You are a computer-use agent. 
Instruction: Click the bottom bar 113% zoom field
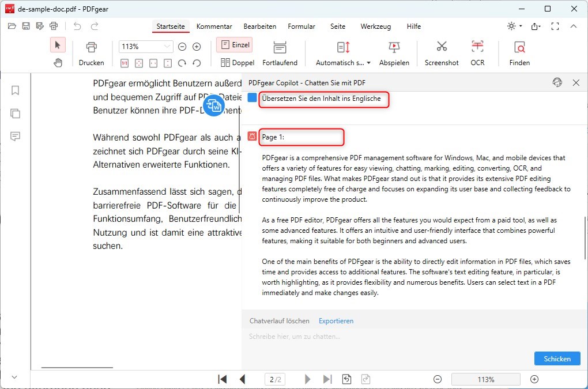pyautogui.click(x=485, y=379)
